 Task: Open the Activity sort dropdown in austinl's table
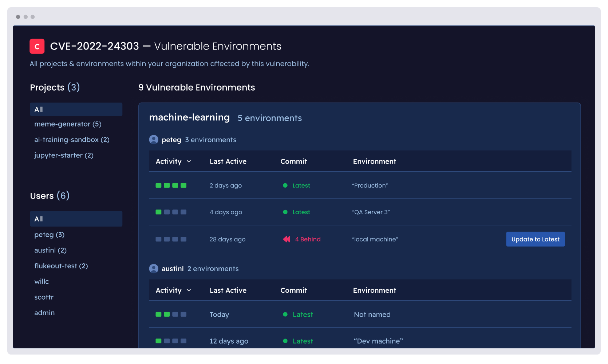click(173, 290)
